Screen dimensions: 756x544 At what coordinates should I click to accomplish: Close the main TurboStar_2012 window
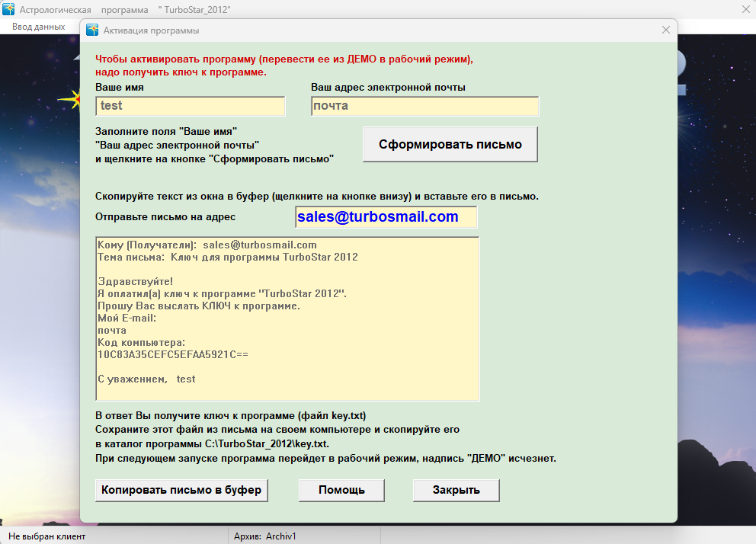(x=745, y=9)
